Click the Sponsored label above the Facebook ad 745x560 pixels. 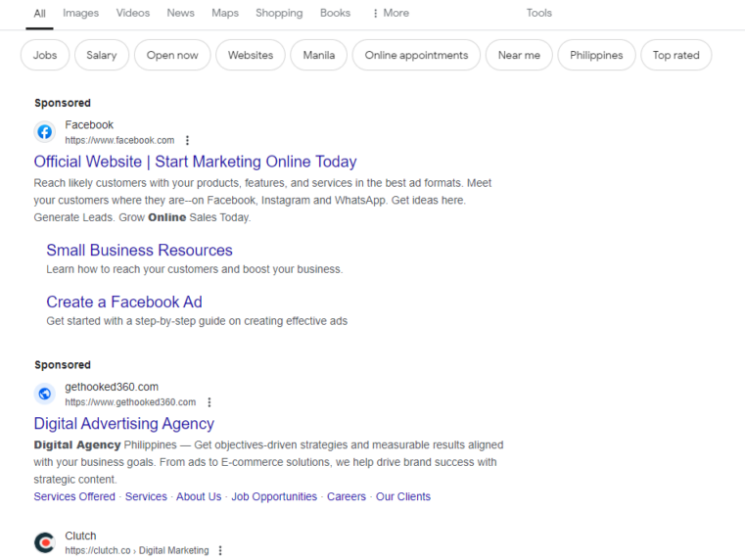(x=63, y=103)
